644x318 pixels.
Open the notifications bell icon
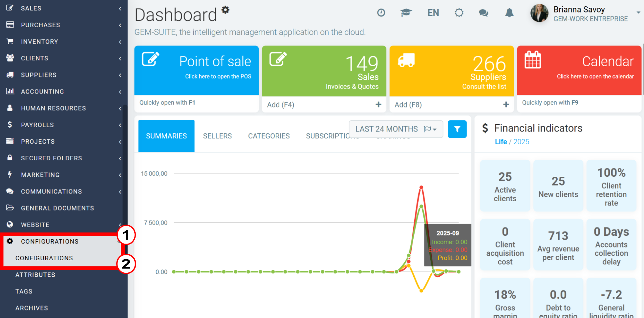pos(509,13)
